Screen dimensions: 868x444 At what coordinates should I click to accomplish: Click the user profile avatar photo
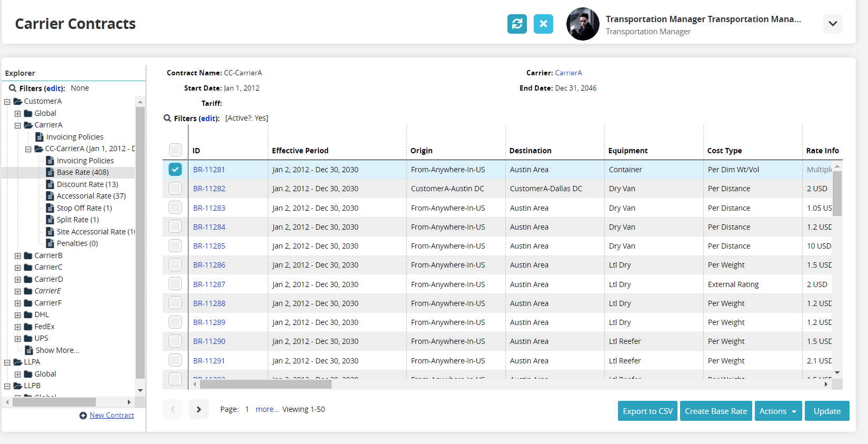582,24
